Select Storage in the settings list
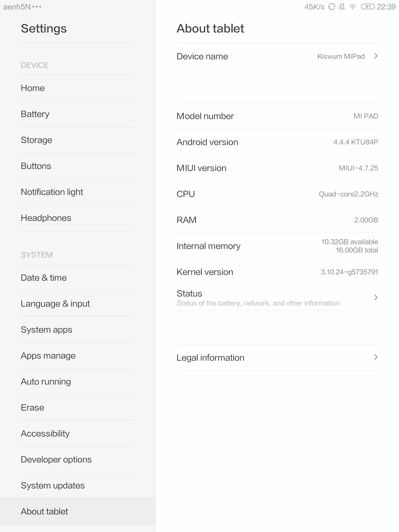Image resolution: width=399 pixels, height=532 pixels. (x=36, y=140)
